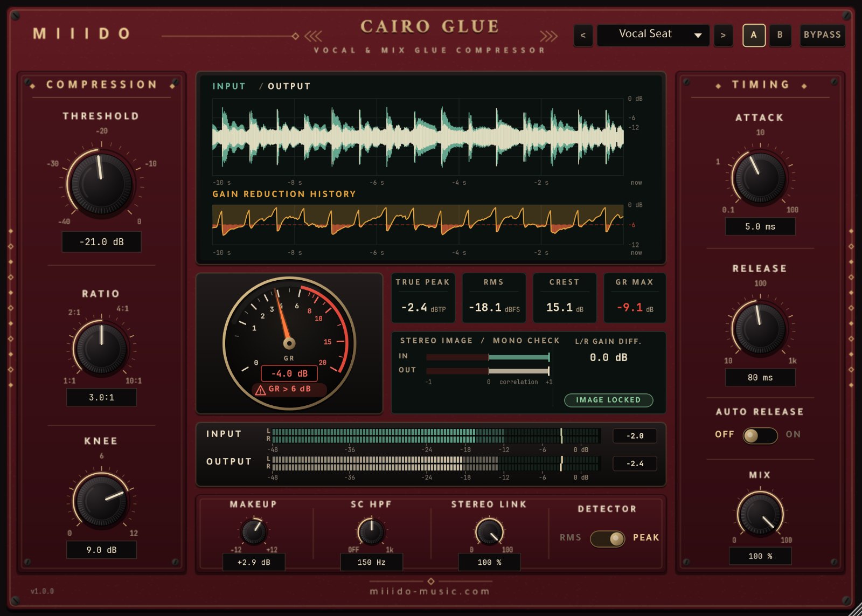Viewport: 862px width, 616px height.
Task: Click the SC HPF knob
Action: click(371, 532)
